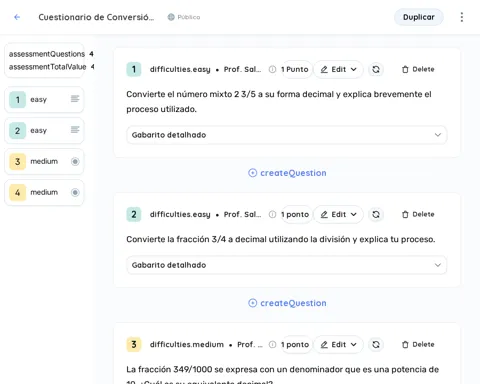Regenerate question 1 with the refresh icon
Image resolution: width=480 pixels, height=384 pixels.
[x=376, y=69]
